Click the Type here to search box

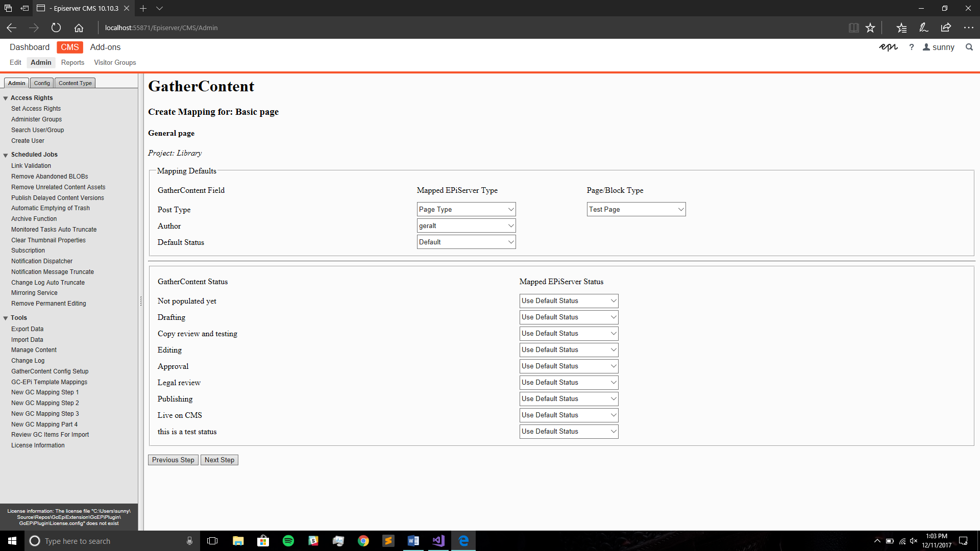click(112, 541)
